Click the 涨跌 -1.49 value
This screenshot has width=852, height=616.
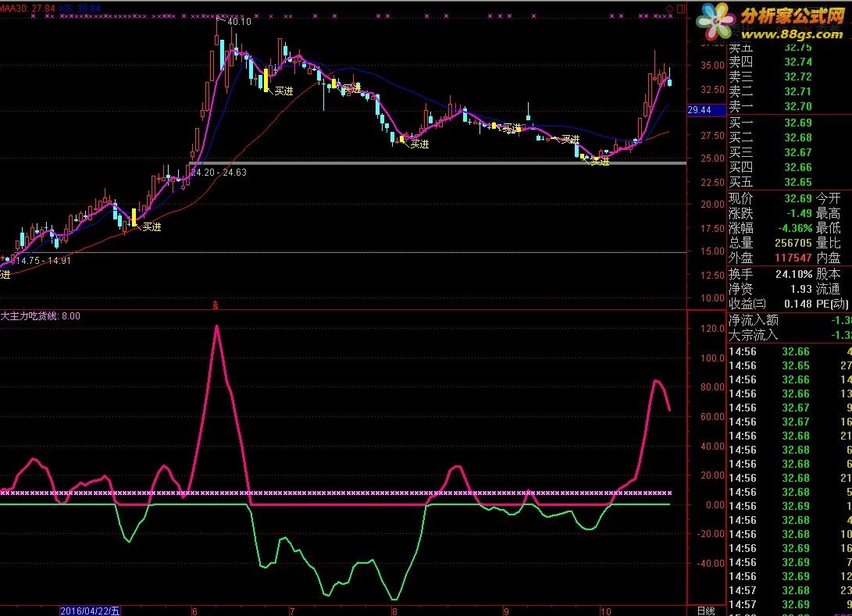(x=799, y=213)
